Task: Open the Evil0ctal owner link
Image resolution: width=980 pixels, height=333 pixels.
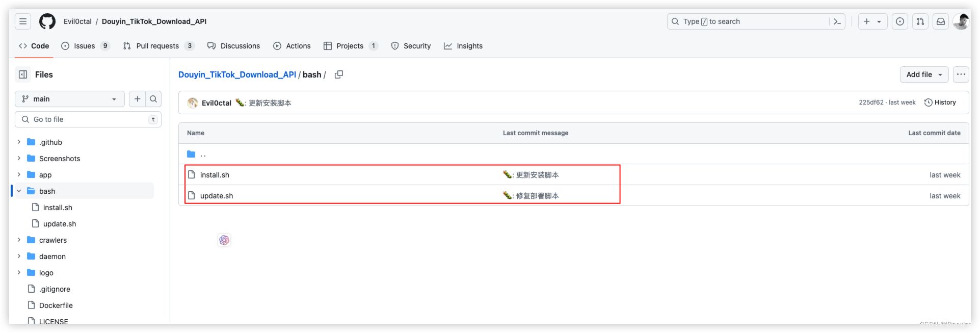Action: point(77,21)
